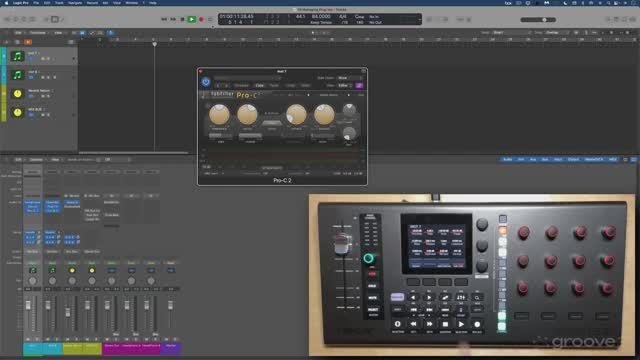Screen dimensions: 640x360
Task: Click the highlighted Tracks view button
Action: [82, 33]
